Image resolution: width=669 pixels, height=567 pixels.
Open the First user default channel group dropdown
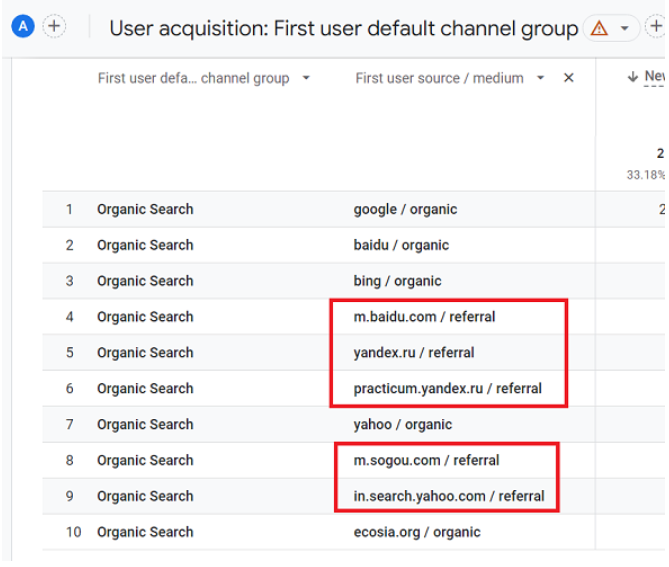tap(306, 78)
